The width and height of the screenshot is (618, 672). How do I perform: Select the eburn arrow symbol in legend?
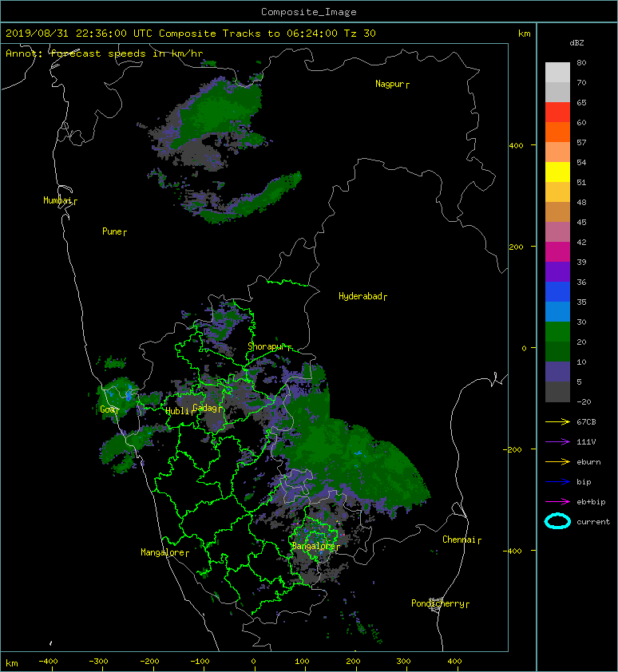pyautogui.click(x=557, y=462)
